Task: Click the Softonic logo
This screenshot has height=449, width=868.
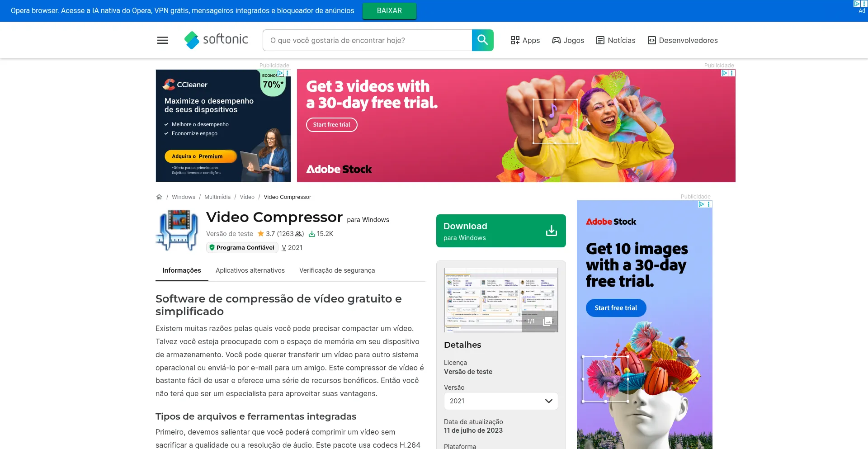Action: [x=217, y=40]
